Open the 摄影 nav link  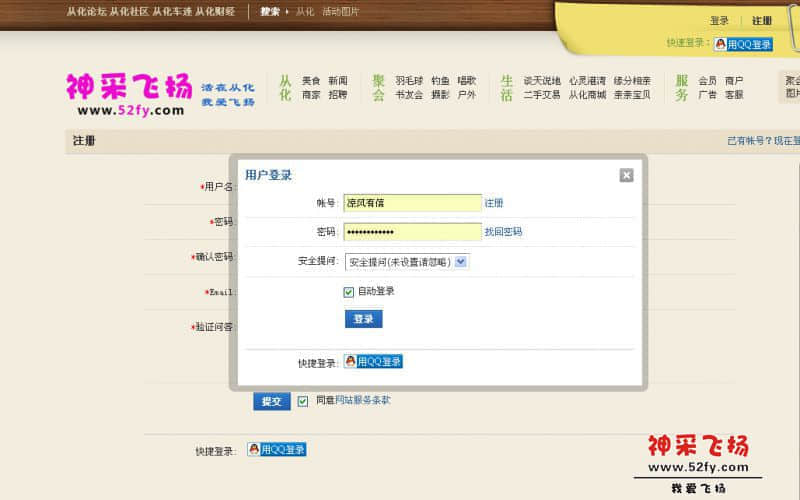pyautogui.click(x=440, y=94)
